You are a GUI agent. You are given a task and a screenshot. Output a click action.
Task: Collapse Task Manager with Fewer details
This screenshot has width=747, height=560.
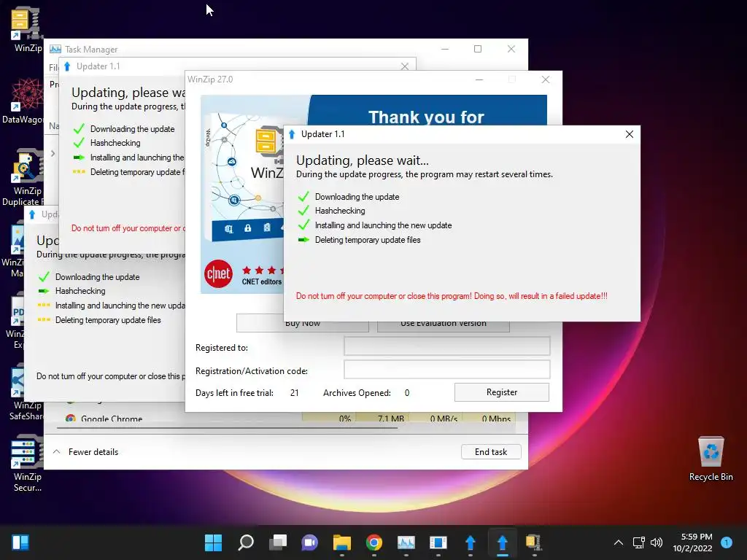tap(86, 452)
